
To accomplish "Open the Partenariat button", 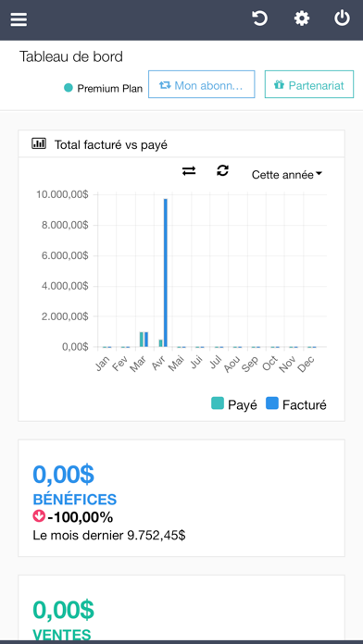I will pos(309,84).
